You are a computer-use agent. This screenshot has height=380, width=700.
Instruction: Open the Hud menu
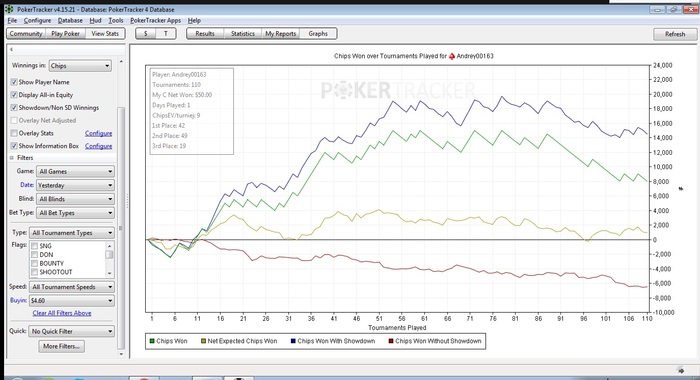pos(96,21)
